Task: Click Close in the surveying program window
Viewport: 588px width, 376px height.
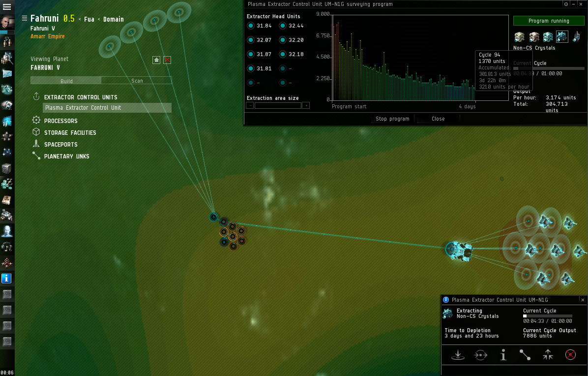Action: click(438, 119)
